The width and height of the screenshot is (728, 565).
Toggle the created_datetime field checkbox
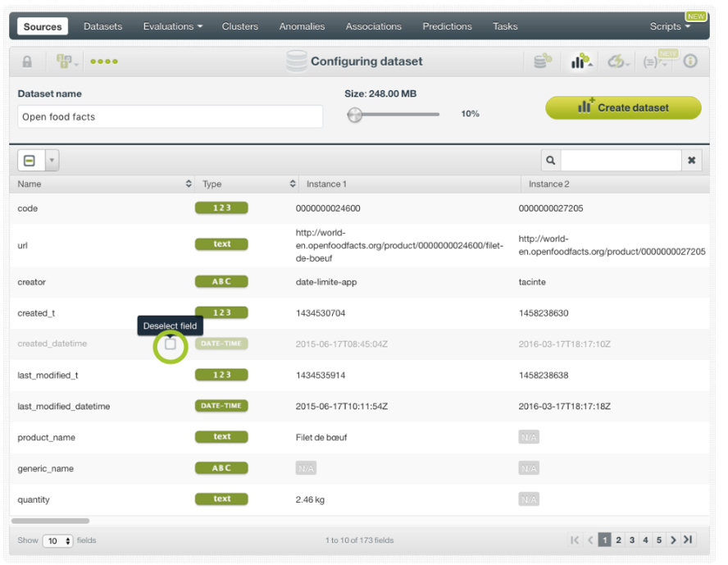coord(171,344)
